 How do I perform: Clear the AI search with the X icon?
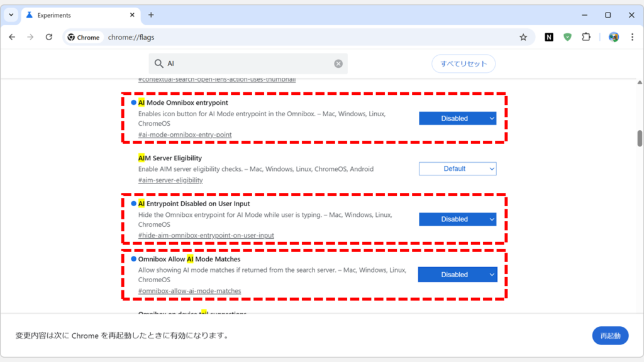click(x=338, y=63)
